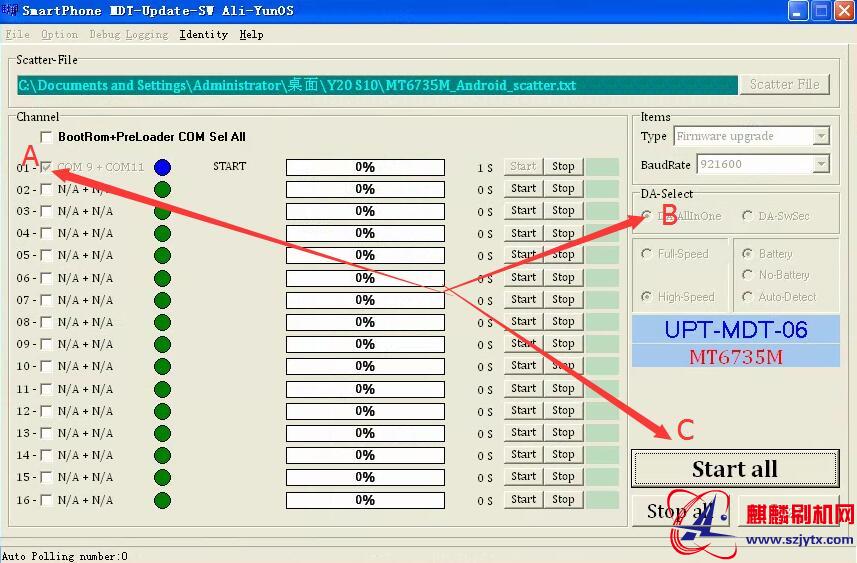857x563 pixels.
Task: Click the channel 01 progress bar
Action: pyautogui.click(x=365, y=167)
